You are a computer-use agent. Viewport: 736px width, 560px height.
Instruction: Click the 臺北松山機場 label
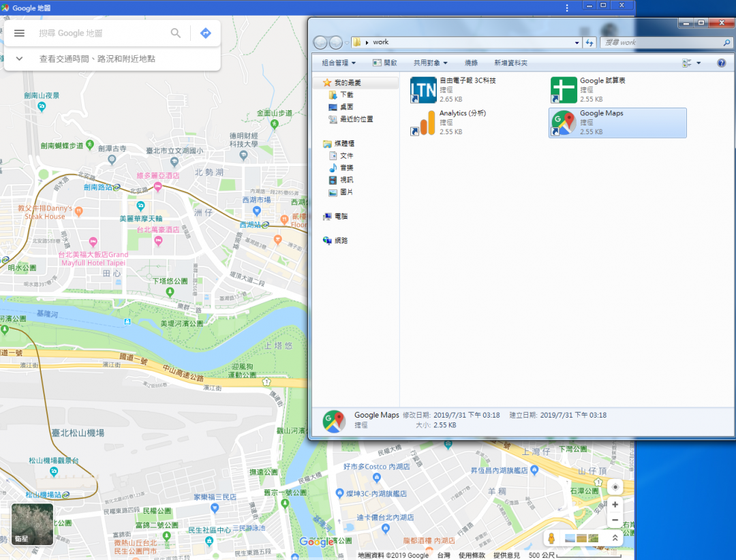coord(78,433)
